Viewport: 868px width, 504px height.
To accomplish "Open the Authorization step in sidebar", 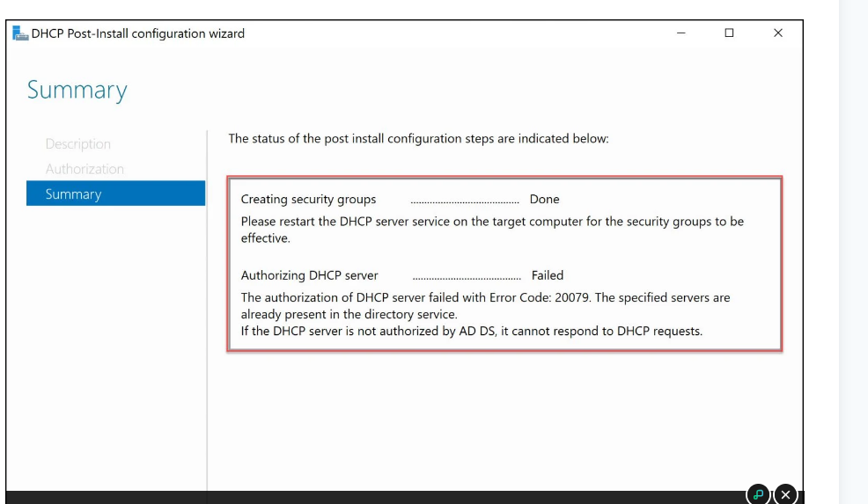I will coord(85,169).
